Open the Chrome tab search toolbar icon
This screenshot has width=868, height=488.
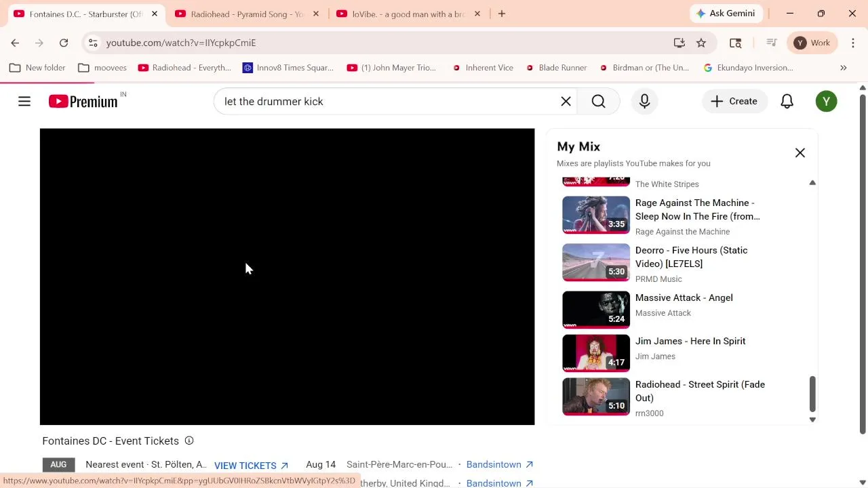point(735,43)
